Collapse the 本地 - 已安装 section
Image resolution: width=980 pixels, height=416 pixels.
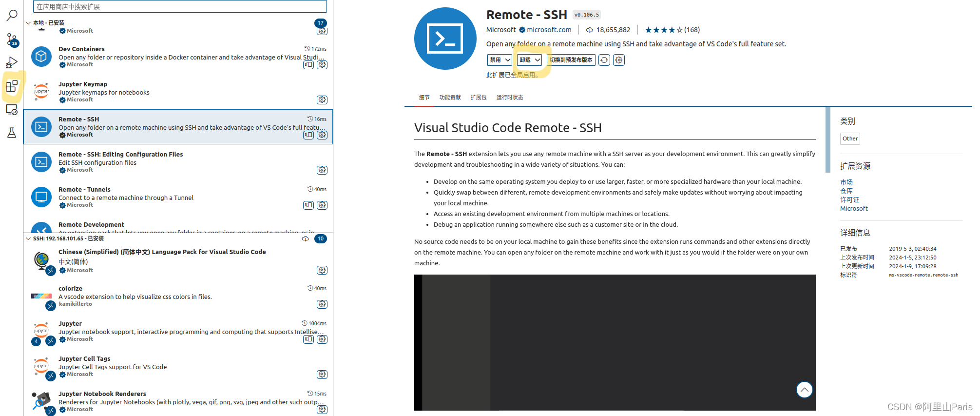(28, 23)
